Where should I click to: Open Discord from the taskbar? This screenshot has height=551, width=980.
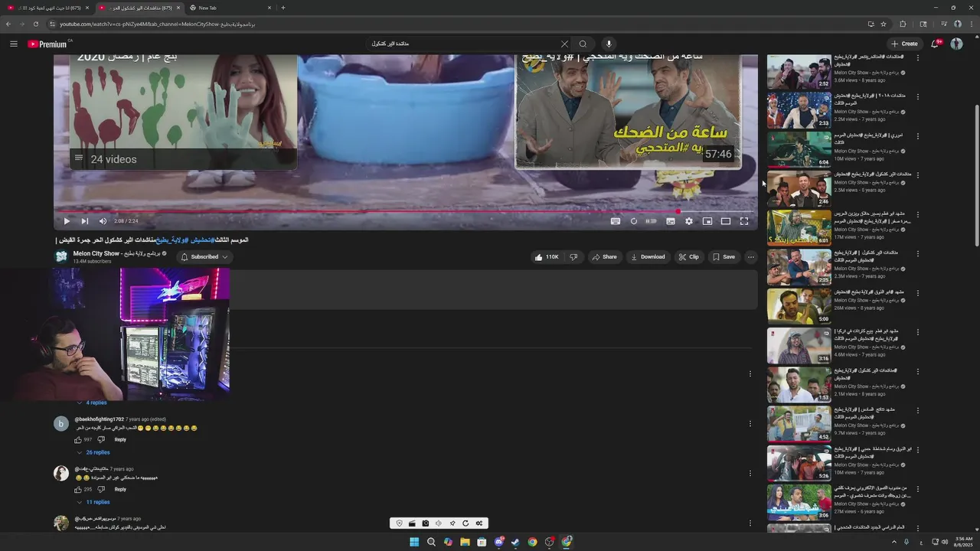coord(498,542)
